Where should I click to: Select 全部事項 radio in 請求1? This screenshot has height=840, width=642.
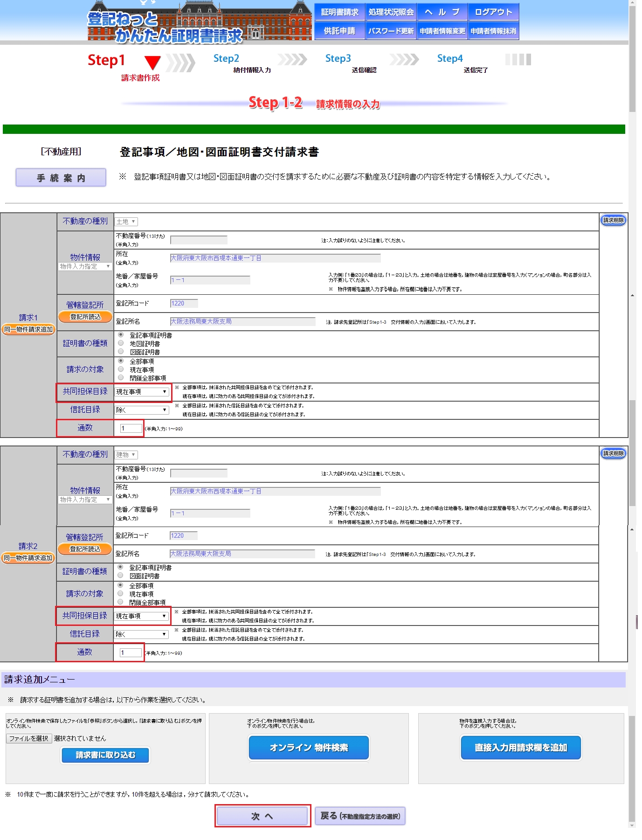[x=121, y=361]
